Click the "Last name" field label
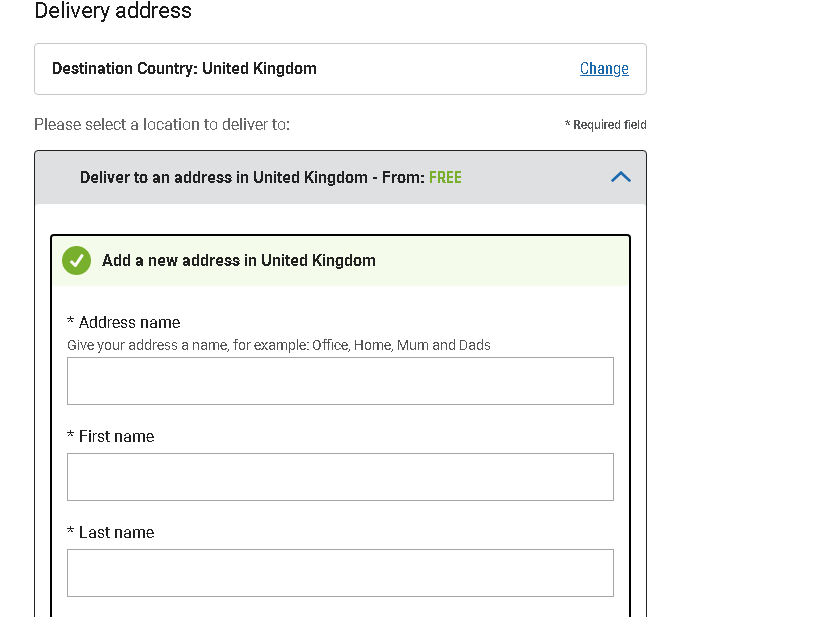The width and height of the screenshot is (819, 617). point(116,532)
